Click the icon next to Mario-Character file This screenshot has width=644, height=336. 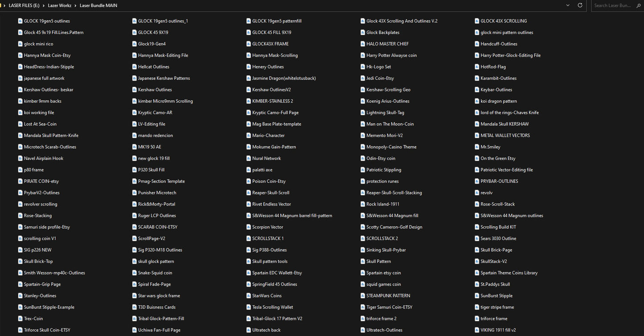coord(249,135)
